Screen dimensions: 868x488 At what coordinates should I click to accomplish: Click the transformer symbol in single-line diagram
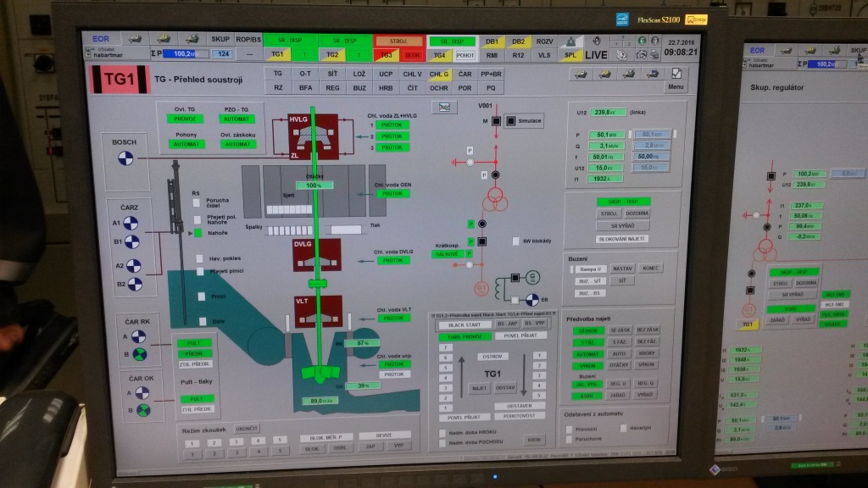coord(492,200)
